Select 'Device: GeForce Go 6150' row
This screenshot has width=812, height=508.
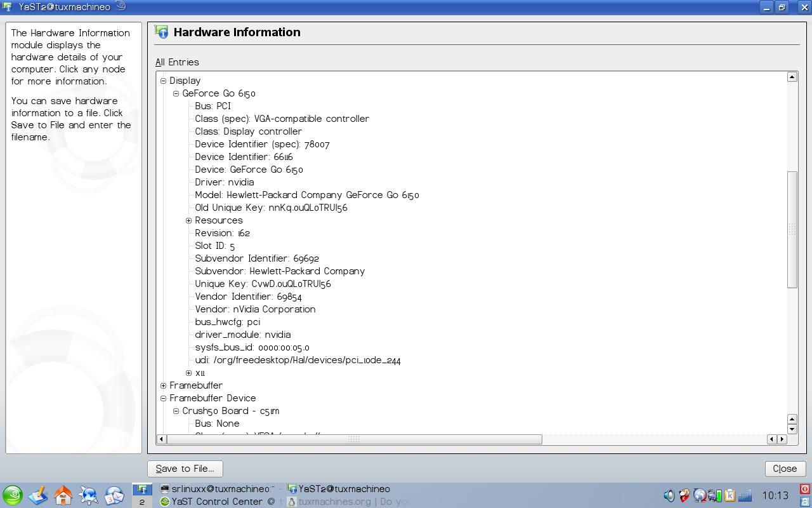249,170
